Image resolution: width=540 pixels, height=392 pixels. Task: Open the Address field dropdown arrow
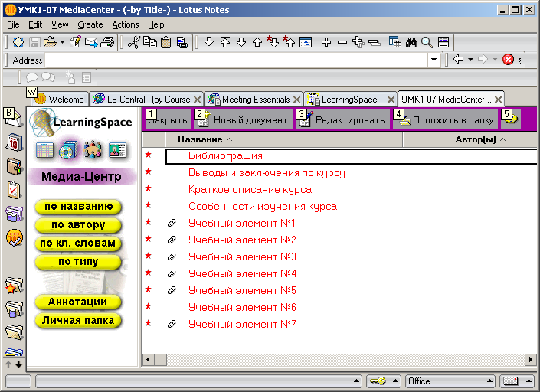click(434, 60)
